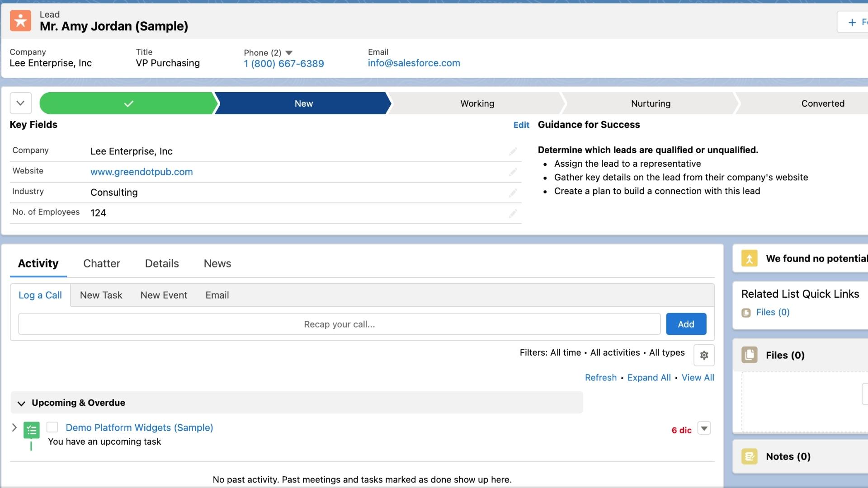
Task: Select the Working stage in the path
Action: pyautogui.click(x=477, y=103)
